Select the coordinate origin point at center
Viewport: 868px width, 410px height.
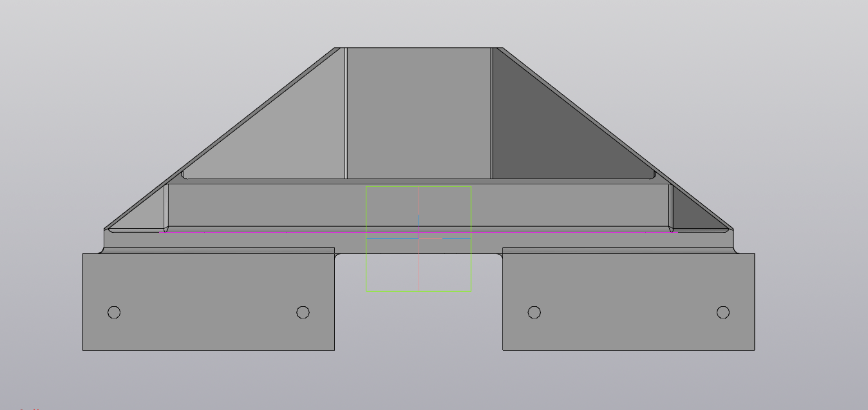click(x=419, y=239)
